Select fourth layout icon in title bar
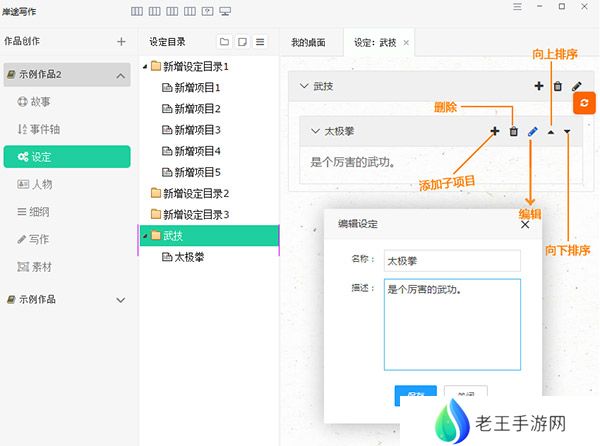This screenshot has width=600, height=446. coord(189,11)
